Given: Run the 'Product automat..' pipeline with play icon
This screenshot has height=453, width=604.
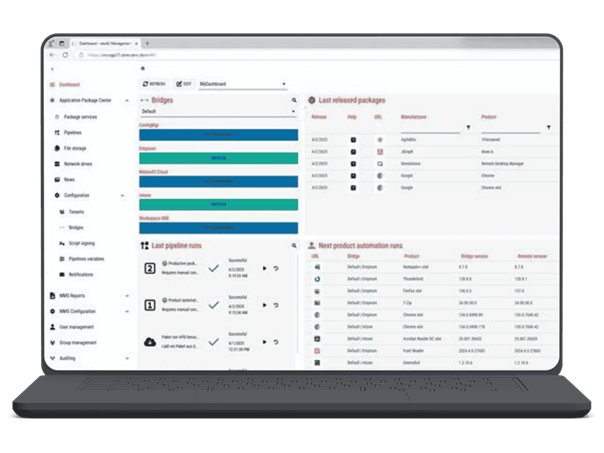Looking at the screenshot, I should (x=264, y=305).
